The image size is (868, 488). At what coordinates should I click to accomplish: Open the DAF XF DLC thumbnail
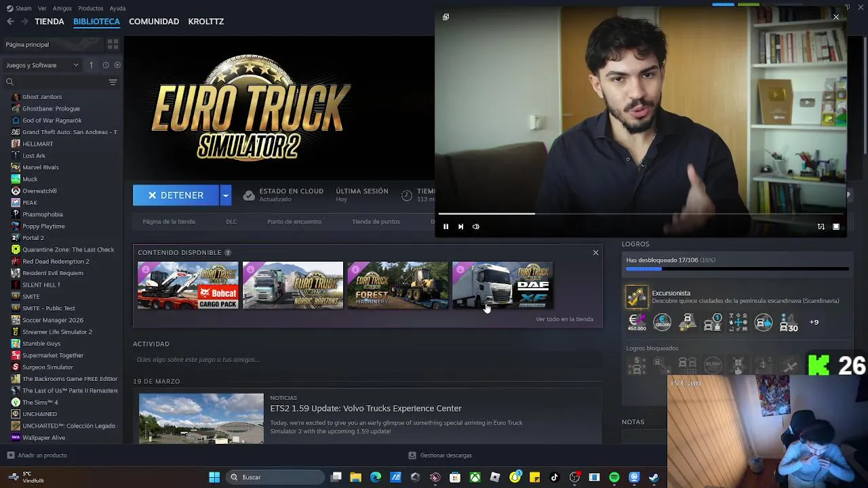502,285
